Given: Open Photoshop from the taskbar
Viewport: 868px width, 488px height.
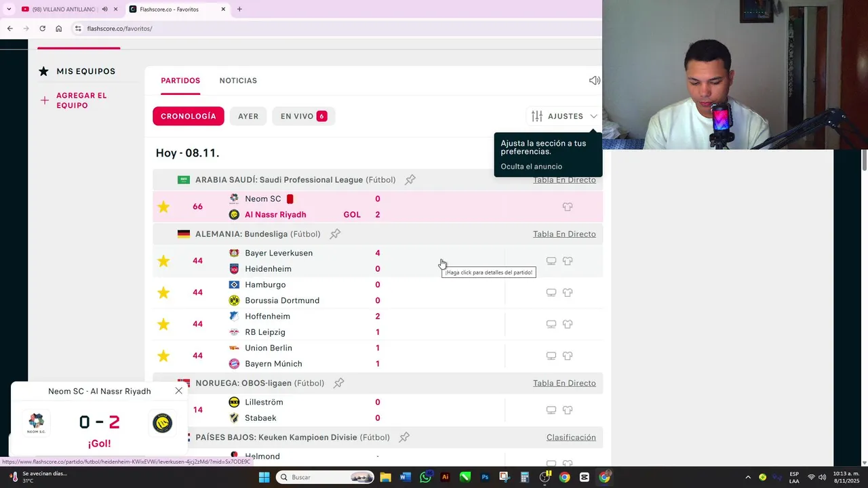Looking at the screenshot, I should coord(485,477).
